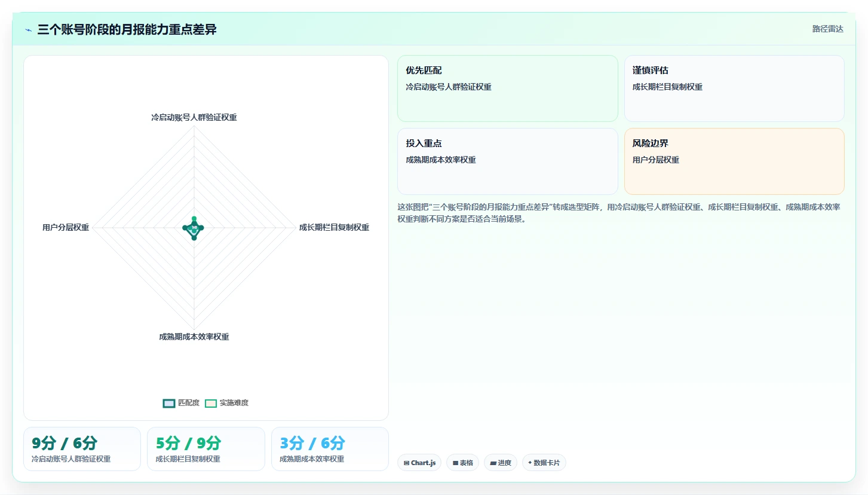Click 用户分层权重 text in 风险边界 card
The image size is (868, 495).
click(x=656, y=160)
